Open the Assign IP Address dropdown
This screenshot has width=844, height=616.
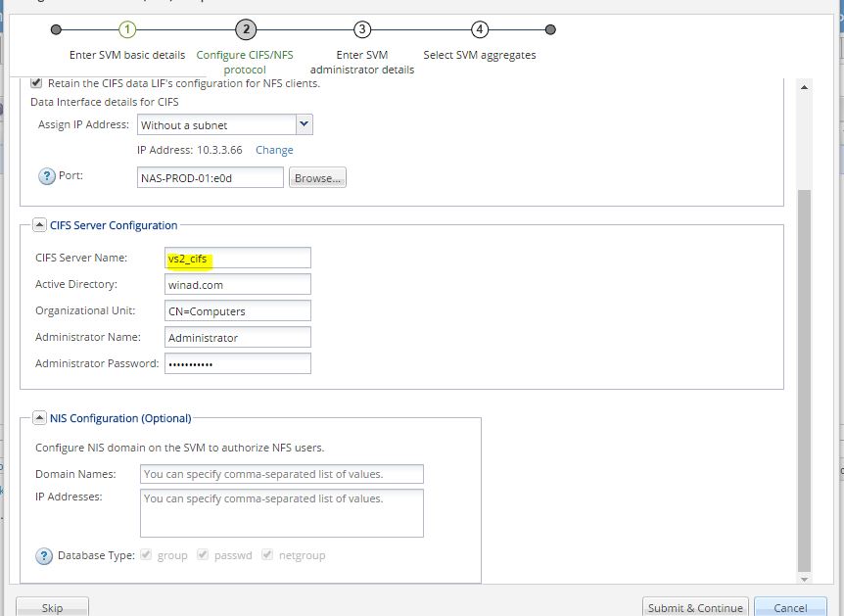303,124
